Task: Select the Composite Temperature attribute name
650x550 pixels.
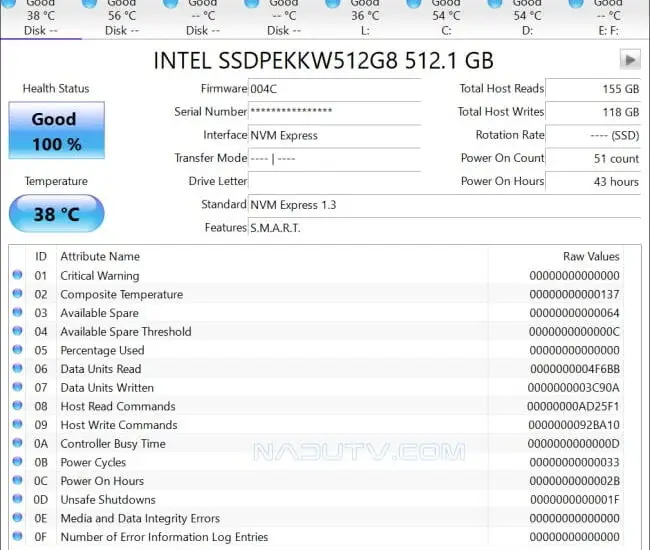Action: [121, 294]
